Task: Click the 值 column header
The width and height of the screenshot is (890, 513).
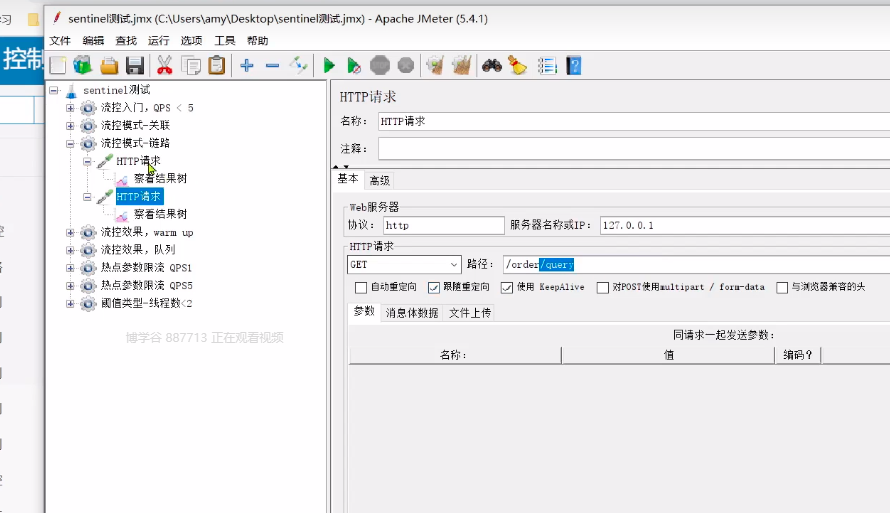Action: tap(668, 355)
